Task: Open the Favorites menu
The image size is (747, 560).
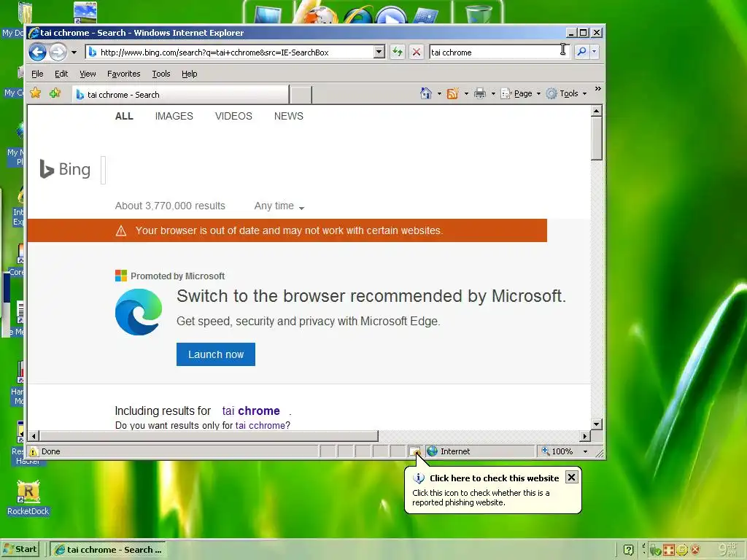Action: [x=124, y=74]
